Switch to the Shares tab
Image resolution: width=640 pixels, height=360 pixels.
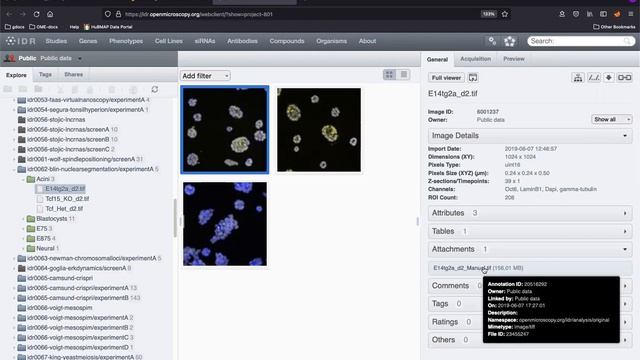[73, 74]
